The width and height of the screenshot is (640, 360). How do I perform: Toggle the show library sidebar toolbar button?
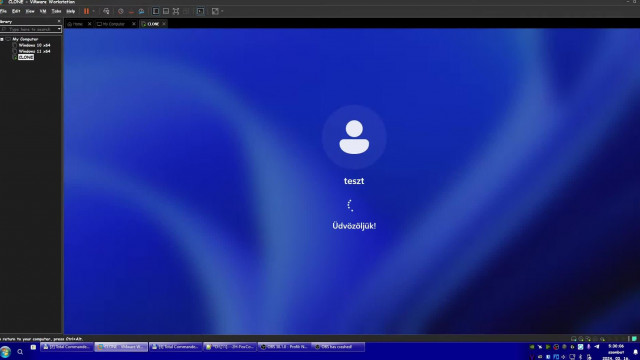click(156, 11)
